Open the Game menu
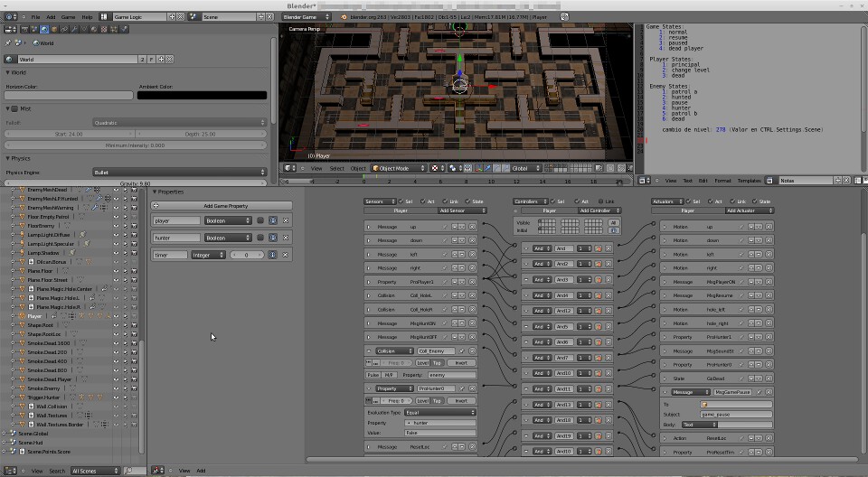Screen dimensions: 868x477 pos(68,17)
